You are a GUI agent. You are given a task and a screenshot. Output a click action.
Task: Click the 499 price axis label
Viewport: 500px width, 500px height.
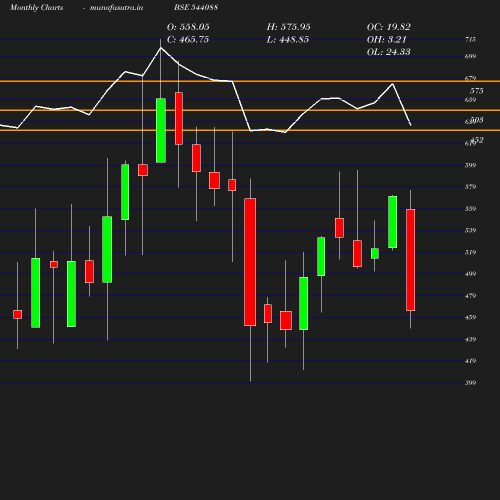pos(470,274)
